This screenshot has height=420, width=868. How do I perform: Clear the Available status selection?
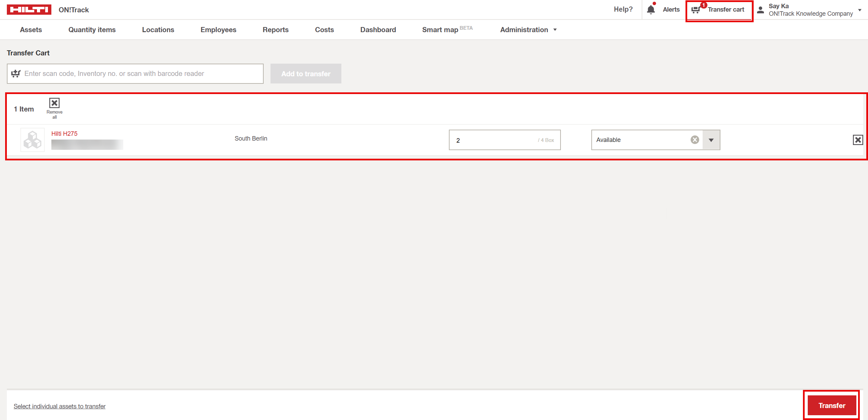(695, 140)
